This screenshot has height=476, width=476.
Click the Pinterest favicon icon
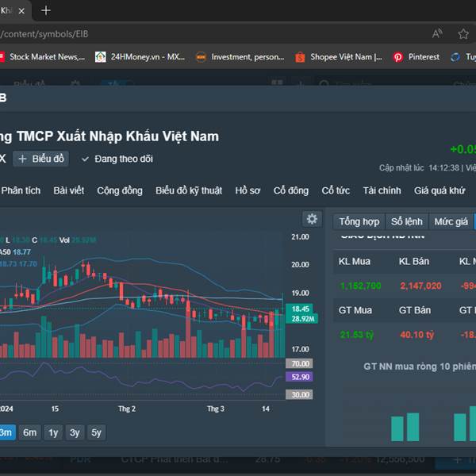pos(398,57)
